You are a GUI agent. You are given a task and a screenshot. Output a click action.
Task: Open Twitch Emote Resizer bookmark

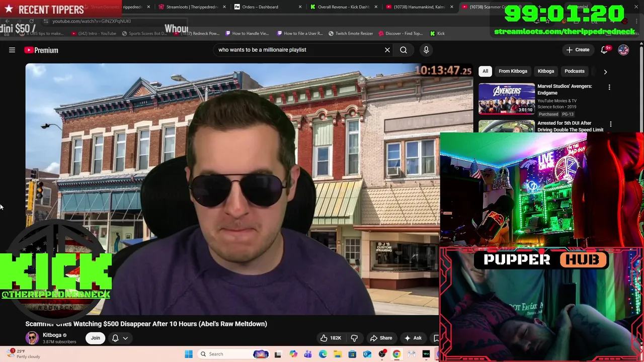(351, 33)
